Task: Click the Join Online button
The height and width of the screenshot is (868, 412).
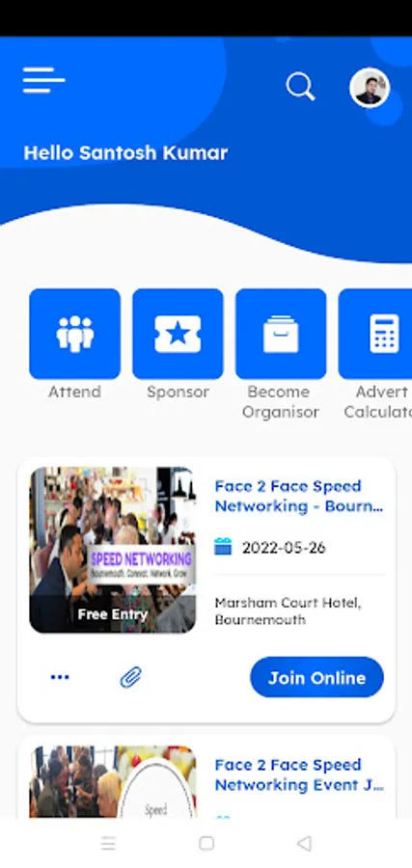Action: (316, 677)
